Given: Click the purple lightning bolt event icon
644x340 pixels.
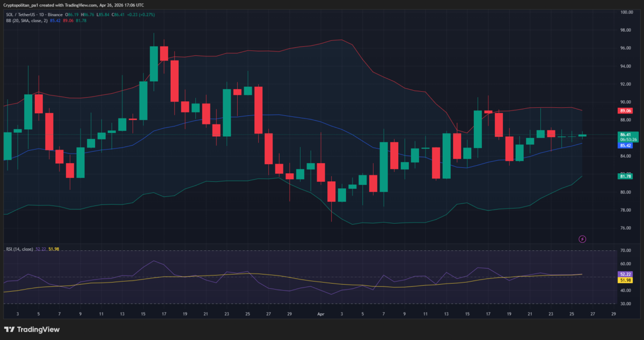Looking at the screenshot, I should coord(582,239).
